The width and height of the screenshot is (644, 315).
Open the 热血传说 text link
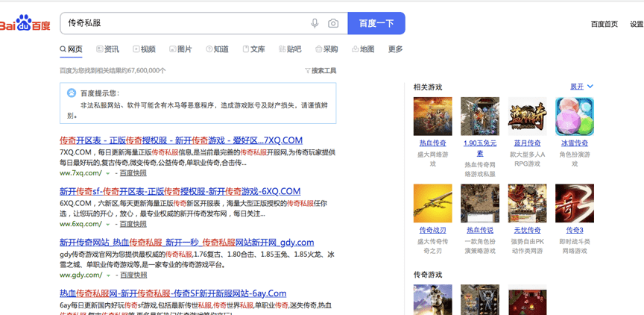pyautogui.click(x=480, y=230)
